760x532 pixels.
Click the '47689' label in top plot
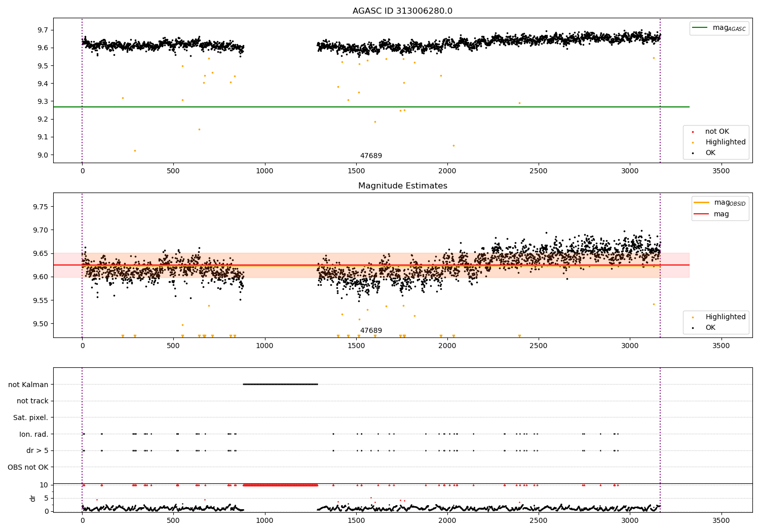tap(371, 156)
